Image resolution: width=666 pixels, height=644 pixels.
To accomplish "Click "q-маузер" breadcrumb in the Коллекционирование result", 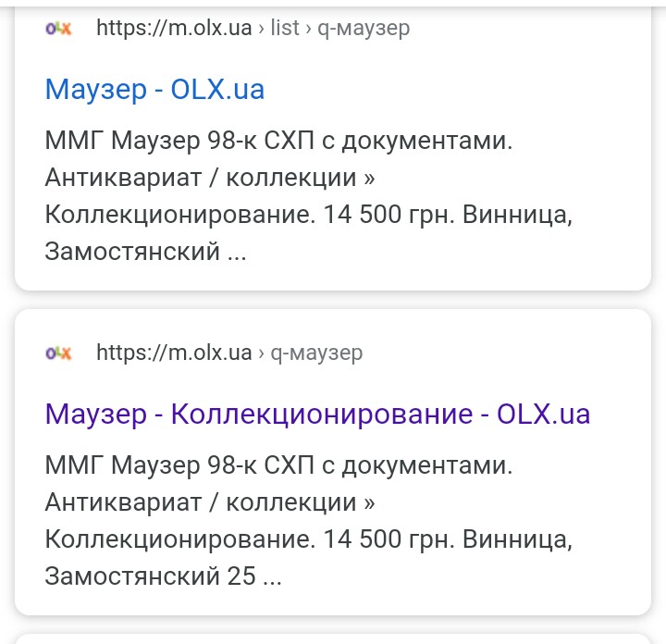I will pos(316,353).
